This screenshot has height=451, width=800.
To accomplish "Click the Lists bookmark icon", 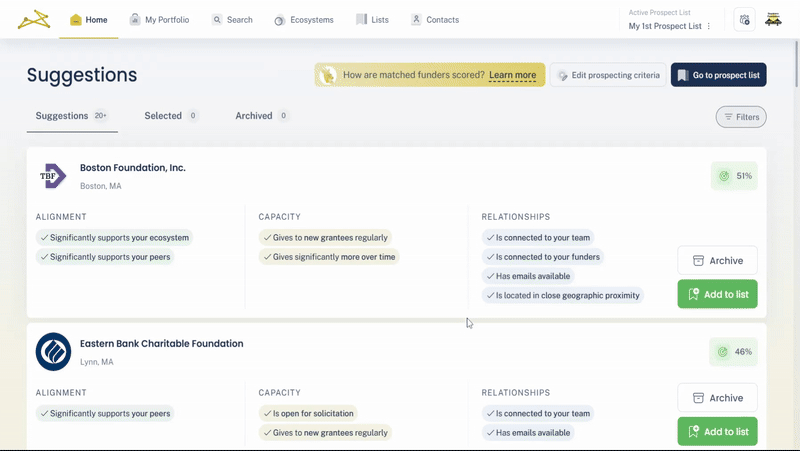I will click(361, 19).
